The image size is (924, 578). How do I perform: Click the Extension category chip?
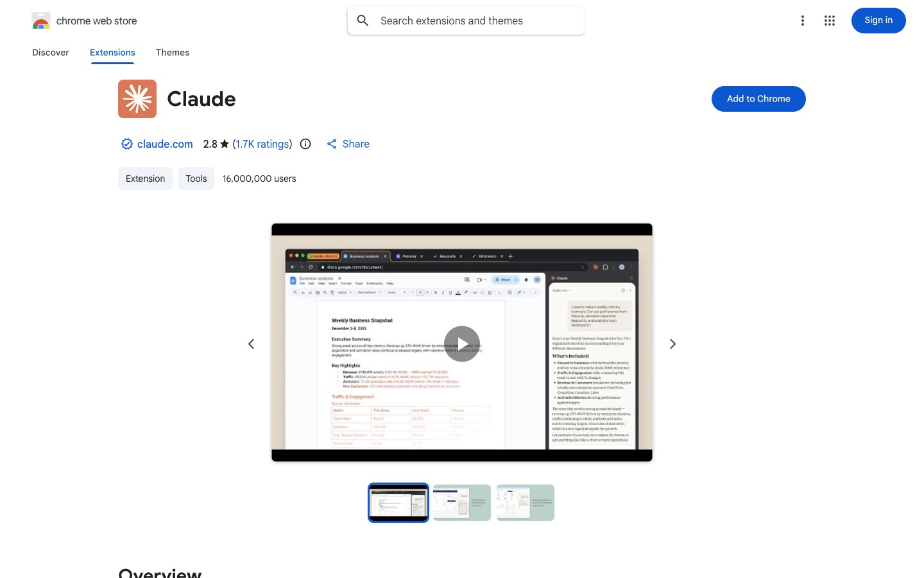(x=146, y=179)
